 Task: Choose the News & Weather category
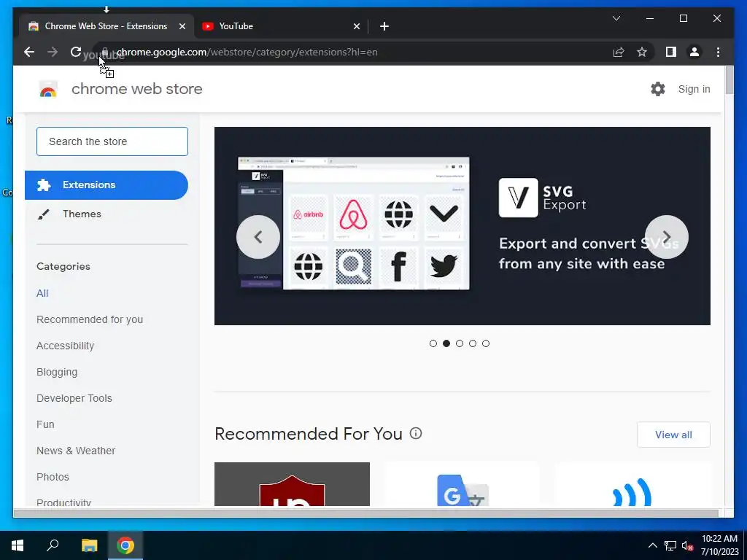tap(76, 451)
